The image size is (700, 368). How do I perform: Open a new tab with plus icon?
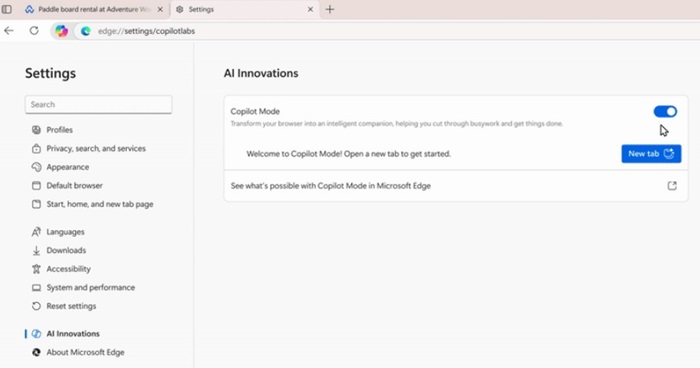coord(330,9)
